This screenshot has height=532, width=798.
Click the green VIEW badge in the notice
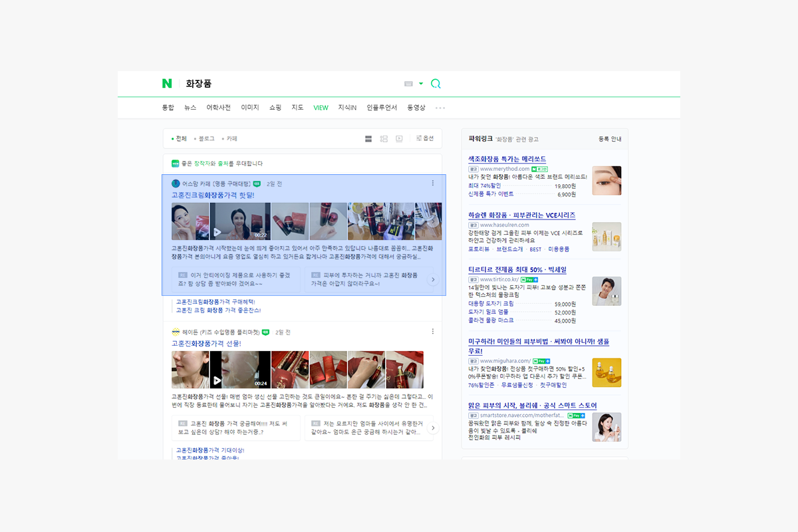coord(176,164)
